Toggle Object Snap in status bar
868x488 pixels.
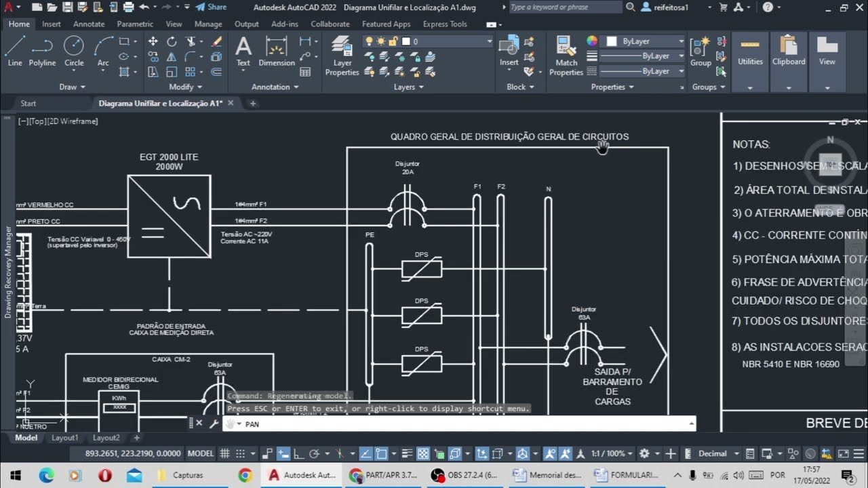pyautogui.click(x=382, y=453)
